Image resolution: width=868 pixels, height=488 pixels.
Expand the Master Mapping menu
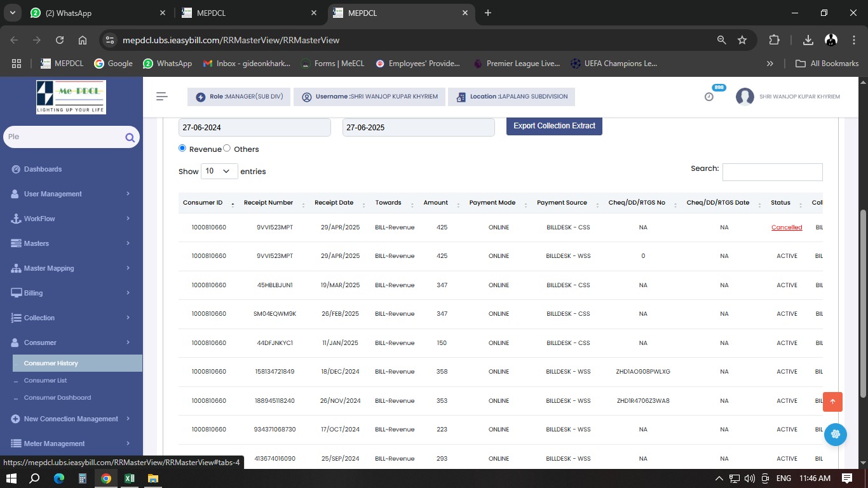pos(71,268)
